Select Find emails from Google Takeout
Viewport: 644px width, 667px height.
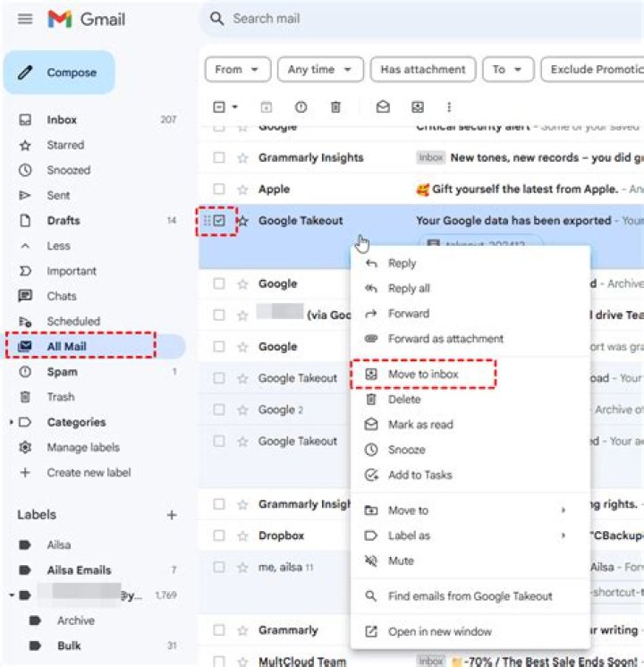[x=470, y=596]
